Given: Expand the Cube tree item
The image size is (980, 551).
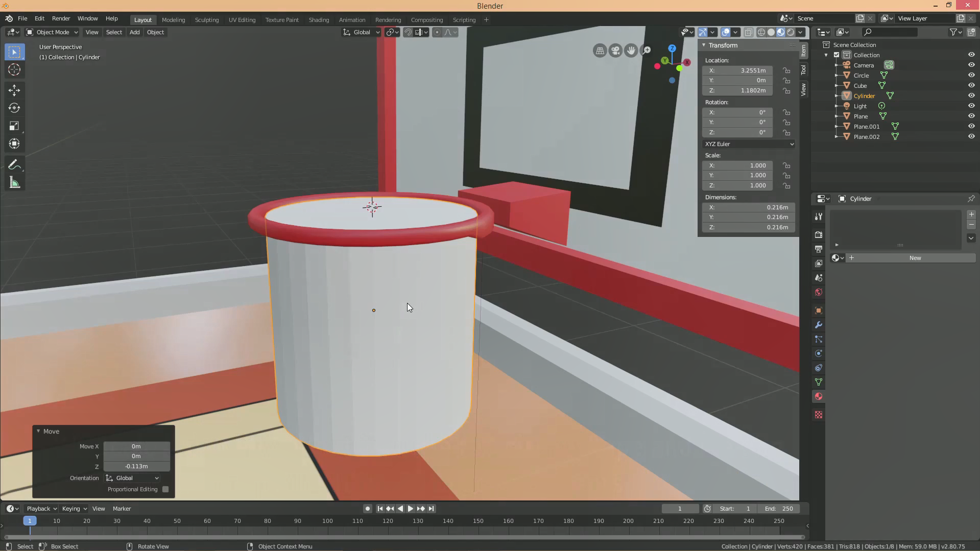Looking at the screenshot, I should [836, 86].
